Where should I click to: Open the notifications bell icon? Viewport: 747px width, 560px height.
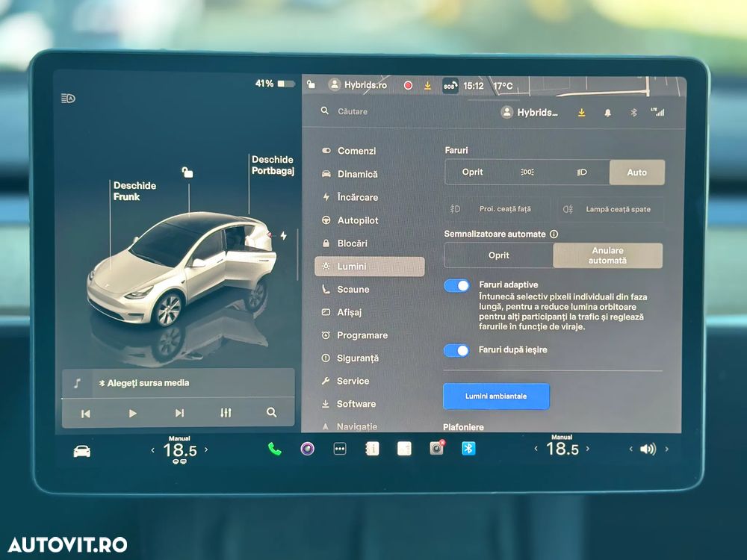(x=607, y=113)
